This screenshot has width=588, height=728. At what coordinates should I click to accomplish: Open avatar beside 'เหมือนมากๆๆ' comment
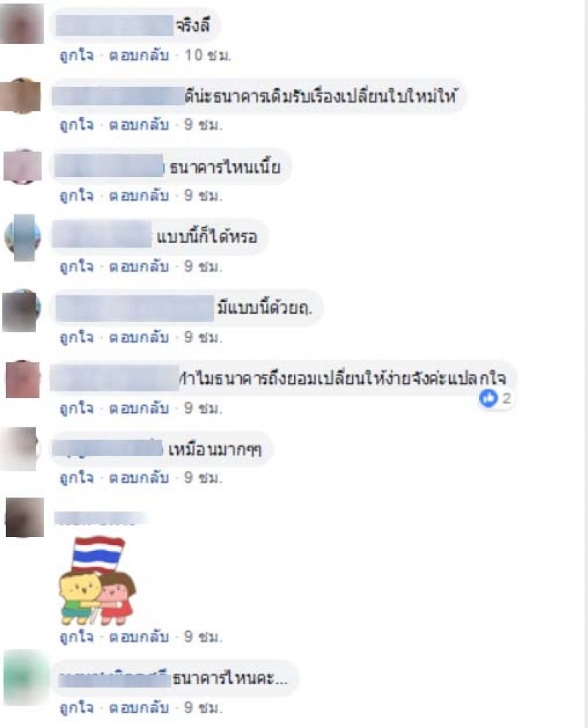pos(20,449)
